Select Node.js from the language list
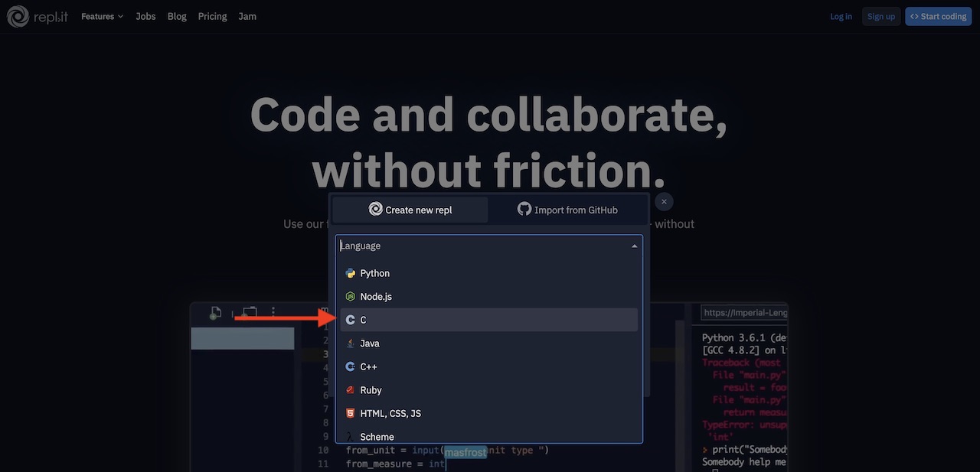Viewport: 980px width, 472px height. pos(488,296)
